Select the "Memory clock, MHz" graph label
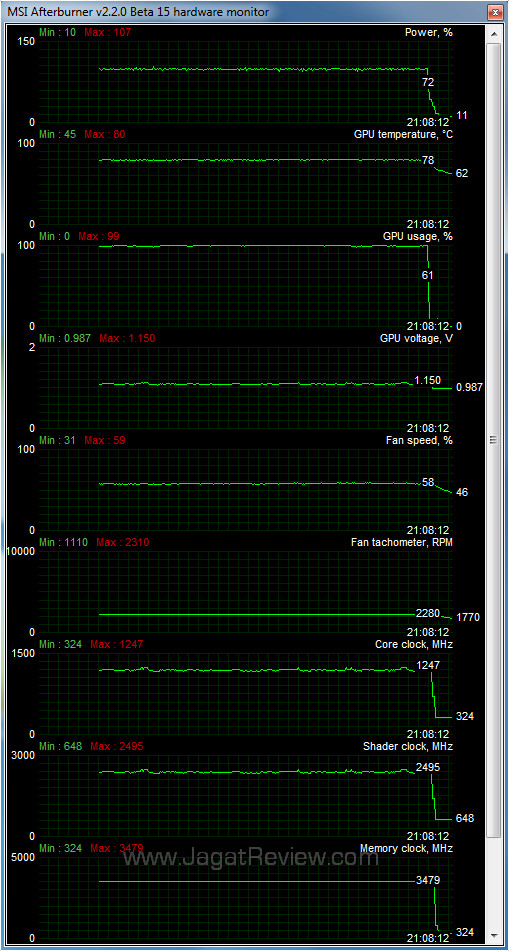509x951 pixels. (x=406, y=847)
